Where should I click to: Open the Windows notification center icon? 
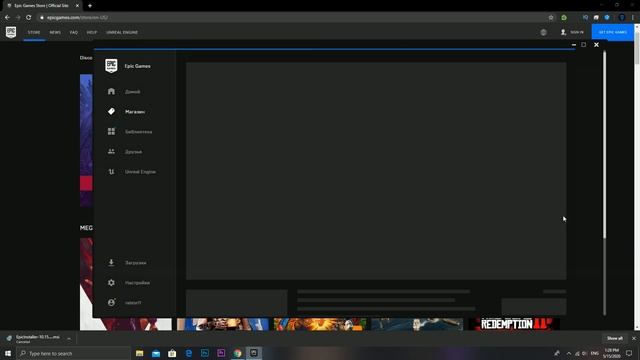(629, 353)
